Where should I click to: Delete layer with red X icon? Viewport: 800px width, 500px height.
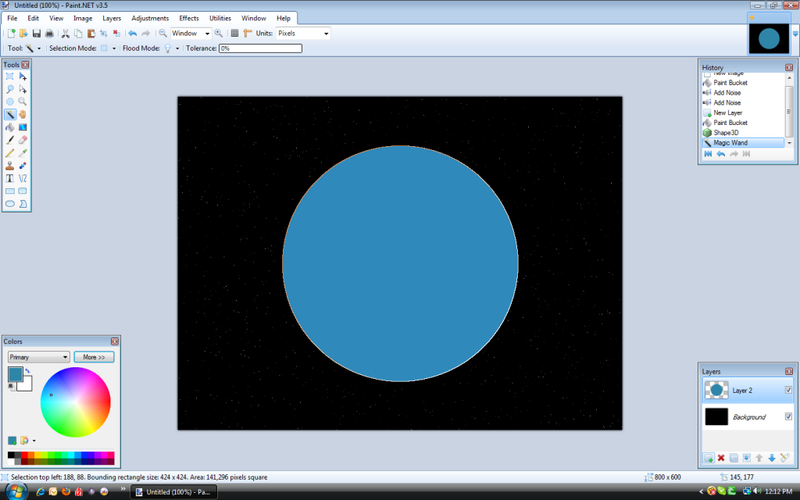pos(721,458)
